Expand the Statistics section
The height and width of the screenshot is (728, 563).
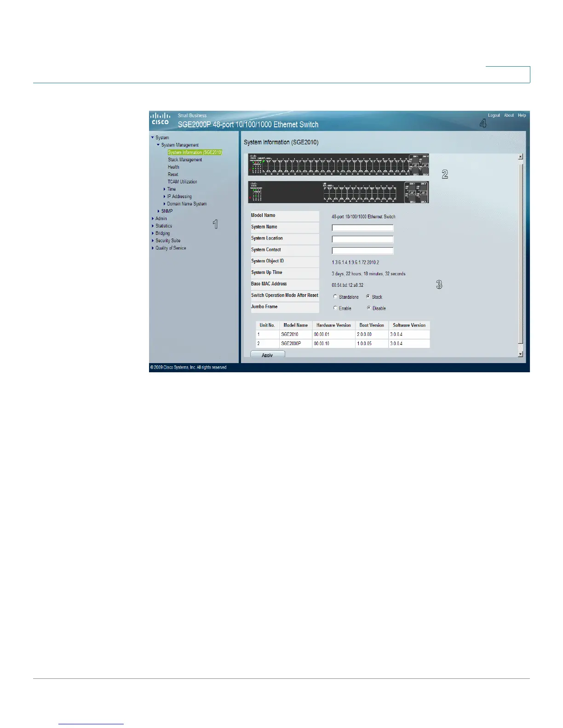[153, 226]
